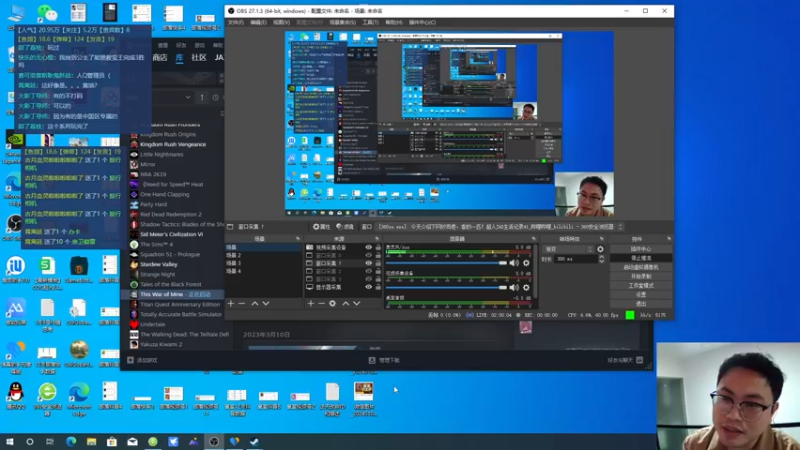Move selected scene up in Scenes panel

coord(255,304)
